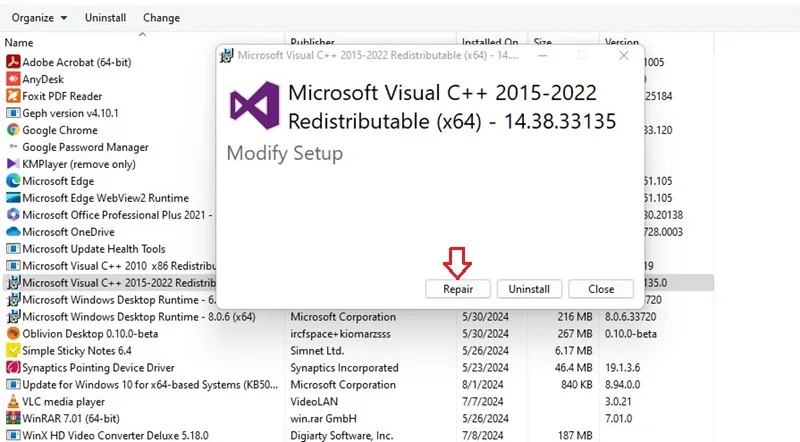
Task: Click the 7/7/2024 installed date
Action: pyautogui.click(x=483, y=402)
